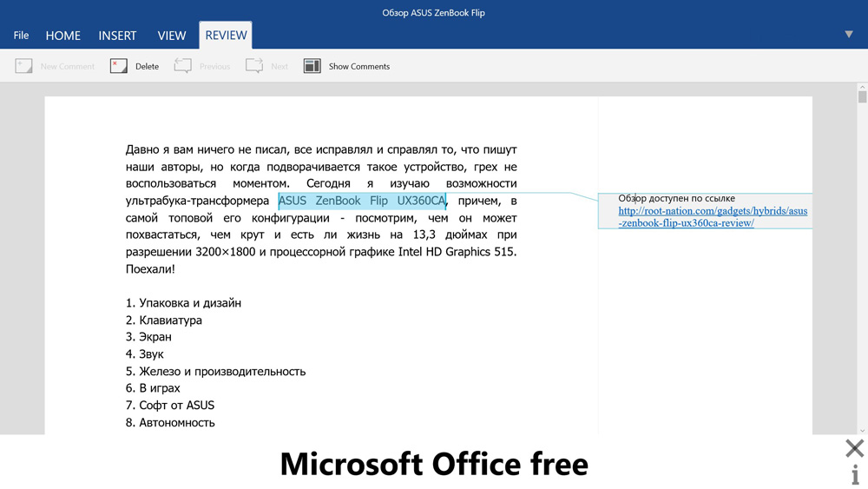Click the New Comment label
868x489 pixels.
click(68, 67)
